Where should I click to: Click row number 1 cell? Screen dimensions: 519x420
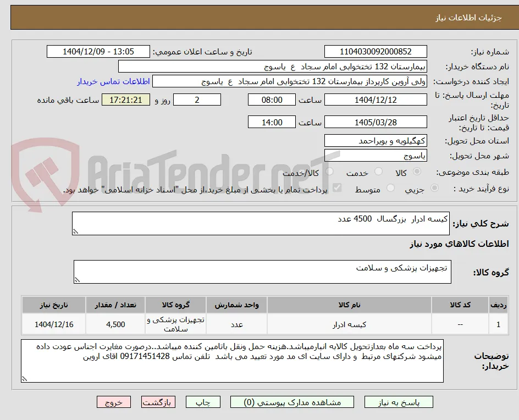pyautogui.click(x=499, y=325)
